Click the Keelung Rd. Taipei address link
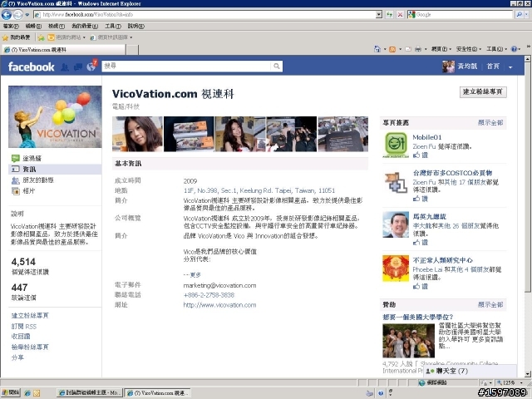 point(259,190)
